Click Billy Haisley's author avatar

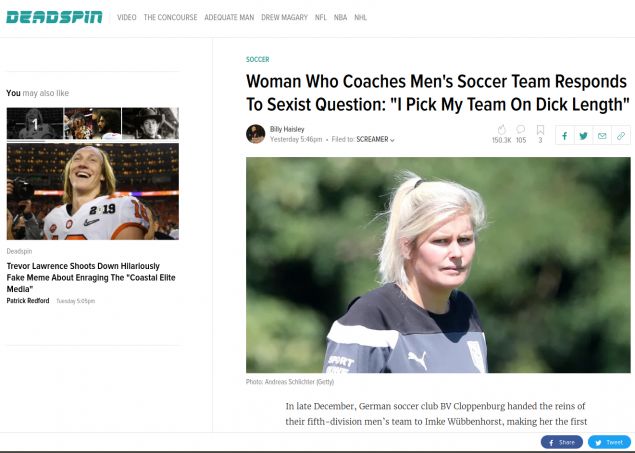point(255,134)
